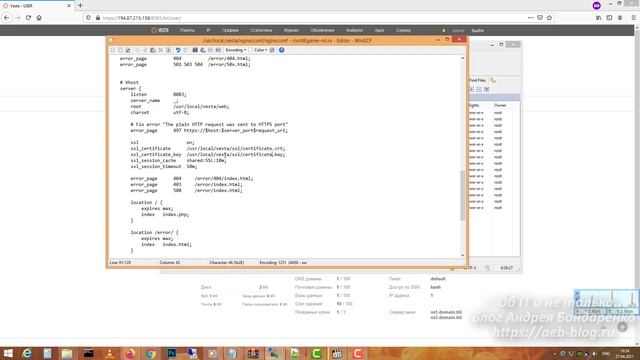This screenshot has height=360, width=640.
Task: Click the '# Vhost' comment line
Action: [129, 82]
